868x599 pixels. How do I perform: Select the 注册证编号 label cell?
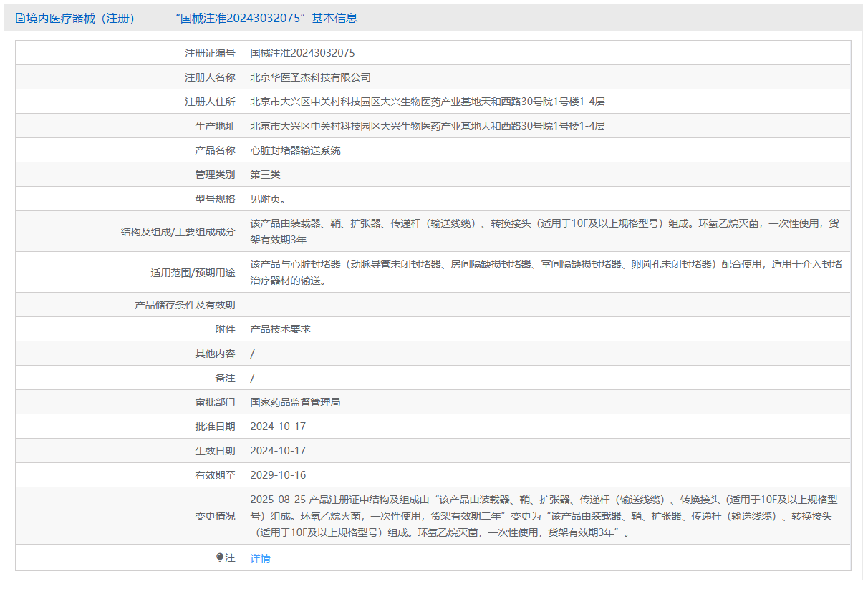(x=130, y=53)
